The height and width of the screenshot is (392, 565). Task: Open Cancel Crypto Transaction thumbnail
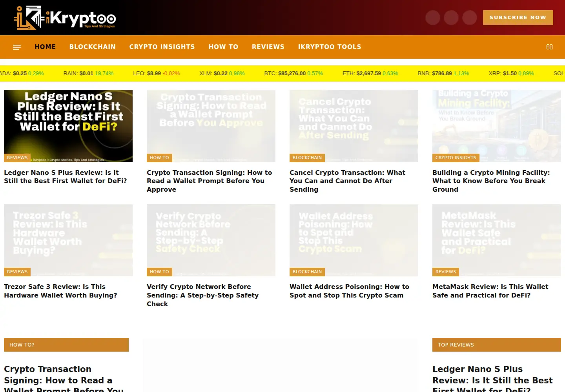pyautogui.click(x=354, y=126)
